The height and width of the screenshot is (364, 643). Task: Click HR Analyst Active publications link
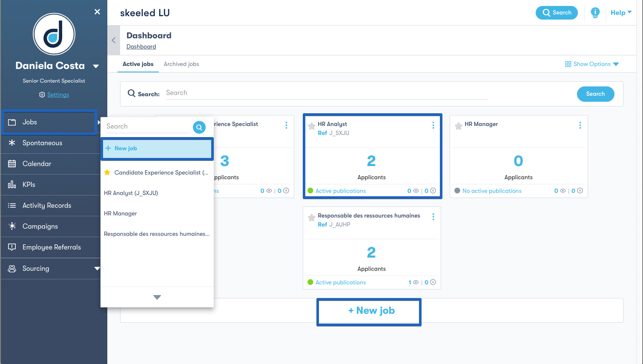coord(341,191)
